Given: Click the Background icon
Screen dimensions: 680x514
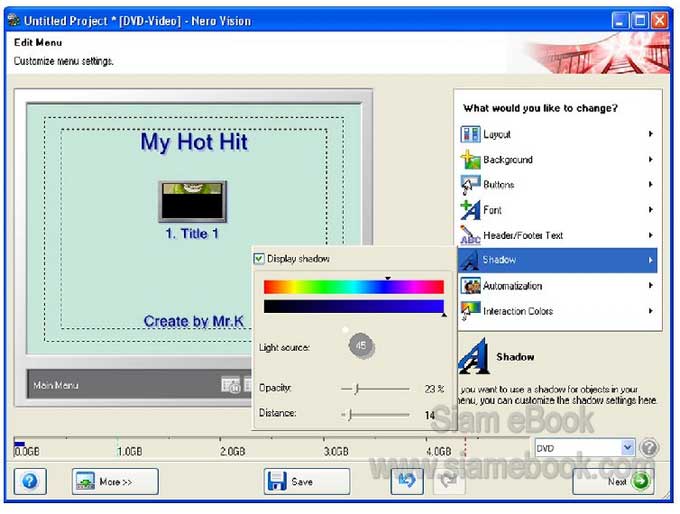Looking at the screenshot, I should (x=470, y=159).
